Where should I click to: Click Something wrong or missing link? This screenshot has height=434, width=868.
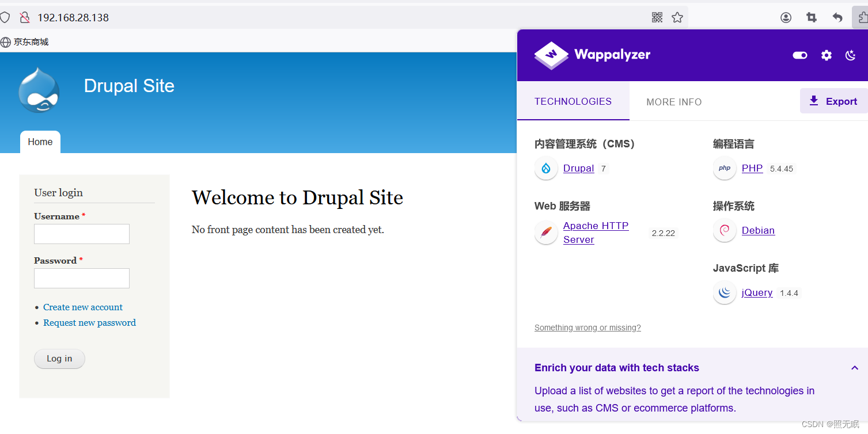click(x=587, y=328)
